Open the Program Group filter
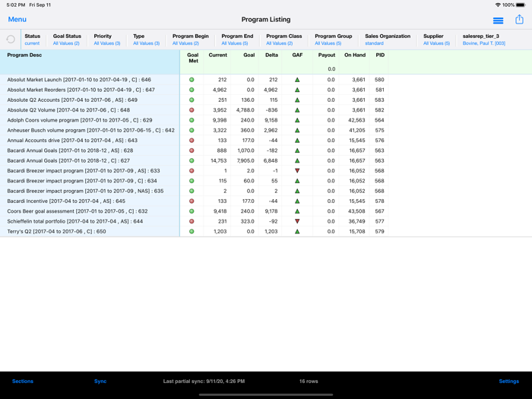Screen dimensions: 532x399 coord(334,40)
